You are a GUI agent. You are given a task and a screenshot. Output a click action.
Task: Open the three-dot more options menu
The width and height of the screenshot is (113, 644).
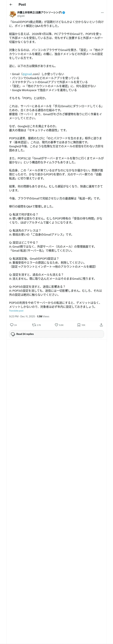(x=102, y=13)
